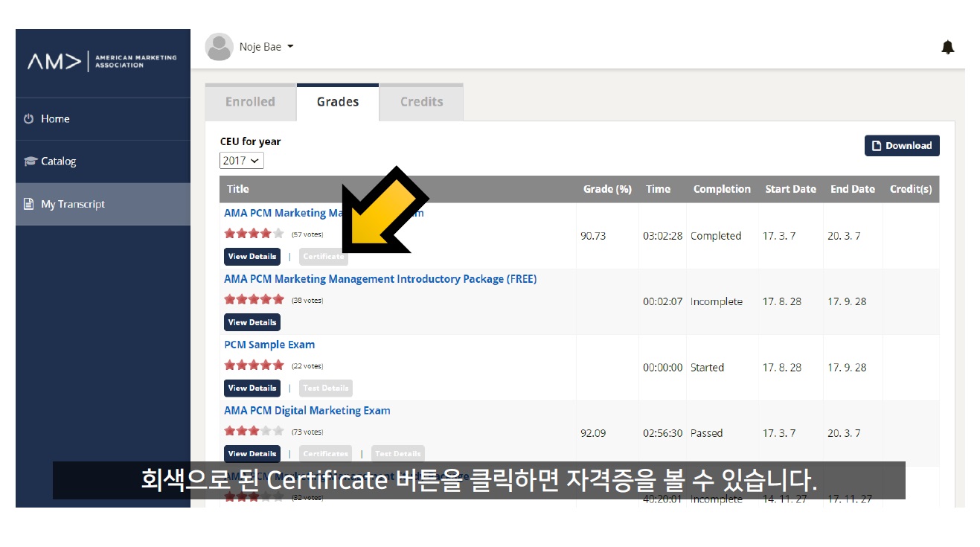Switch to the Grades tab
980x547 pixels.
[x=338, y=102]
